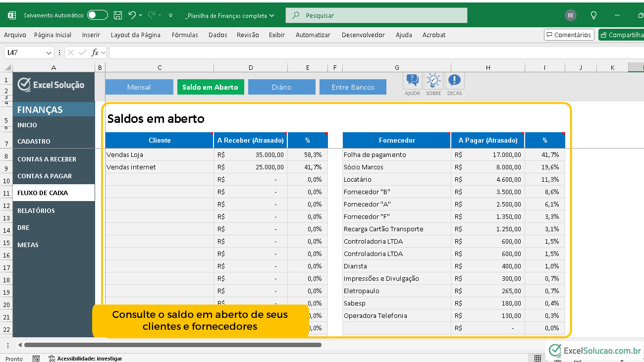Click the DICAS exclamation icon
This screenshot has width=644, height=362.
(455, 81)
